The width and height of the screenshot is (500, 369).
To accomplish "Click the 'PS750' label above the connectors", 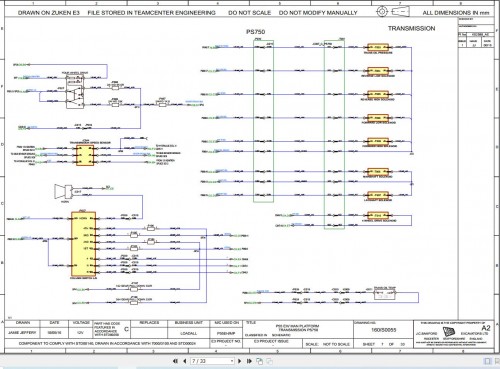I will [255, 32].
